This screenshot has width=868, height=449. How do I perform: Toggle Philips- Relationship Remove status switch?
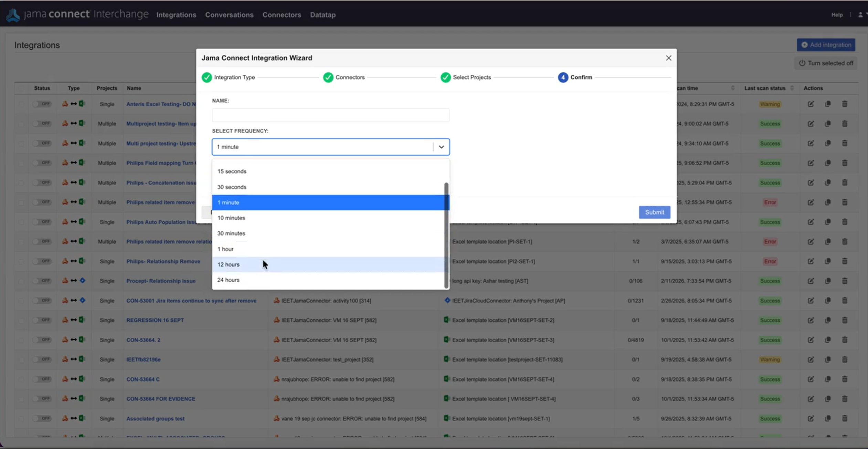(x=42, y=261)
